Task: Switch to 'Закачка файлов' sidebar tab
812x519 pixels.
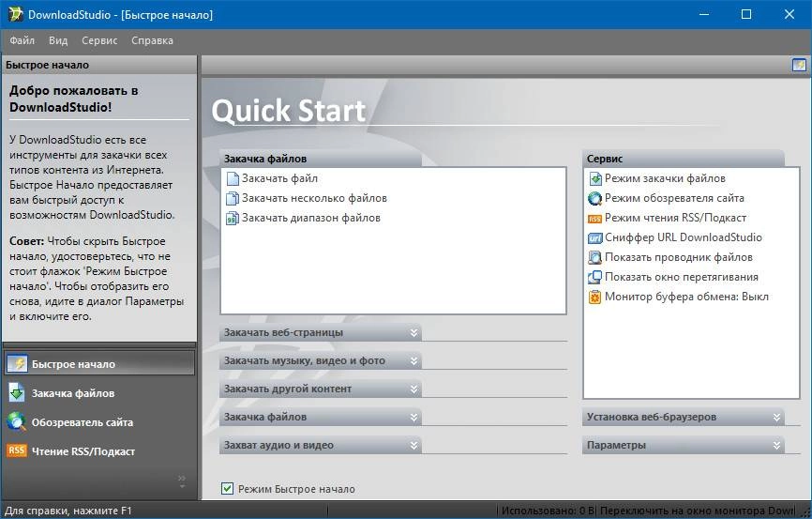Action: [99, 393]
